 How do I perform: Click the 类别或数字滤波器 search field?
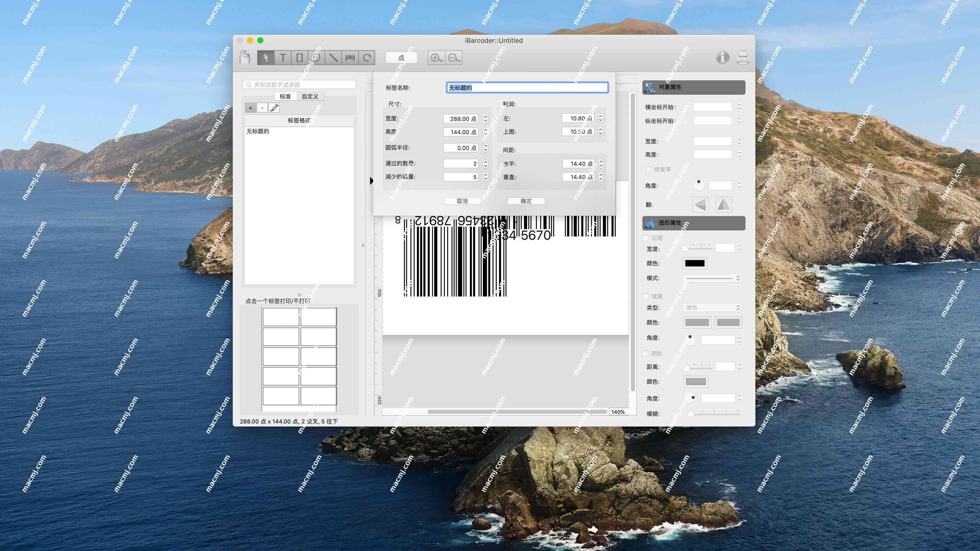pos(299,84)
